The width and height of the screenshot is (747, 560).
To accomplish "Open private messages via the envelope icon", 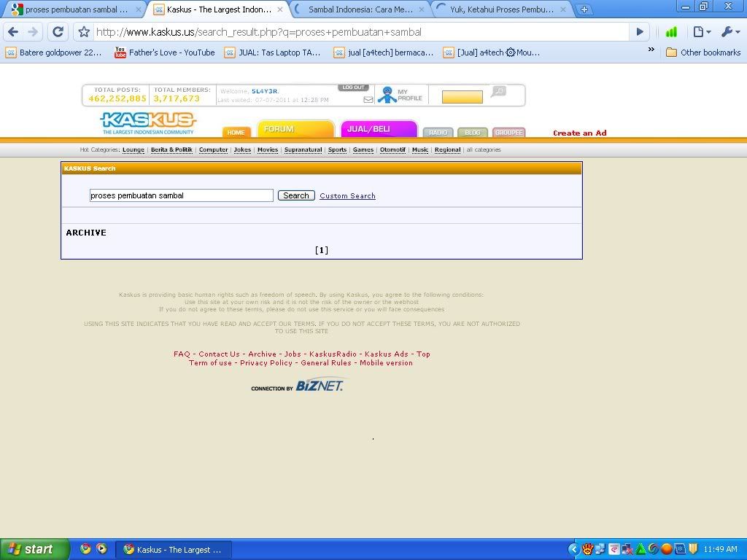I will 368,99.
